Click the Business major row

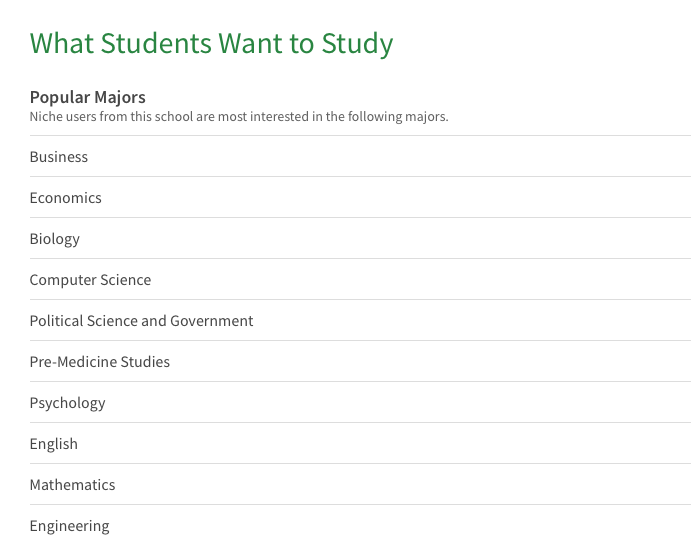point(360,156)
